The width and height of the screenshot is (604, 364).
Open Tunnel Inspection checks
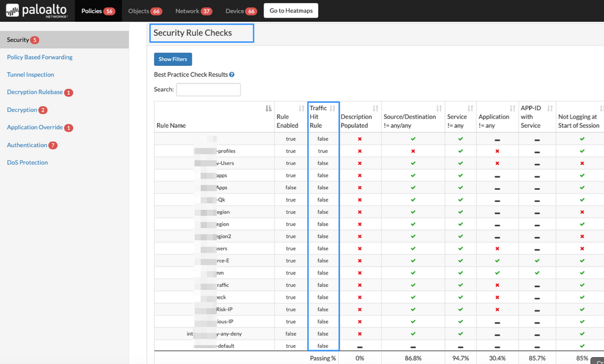click(30, 74)
